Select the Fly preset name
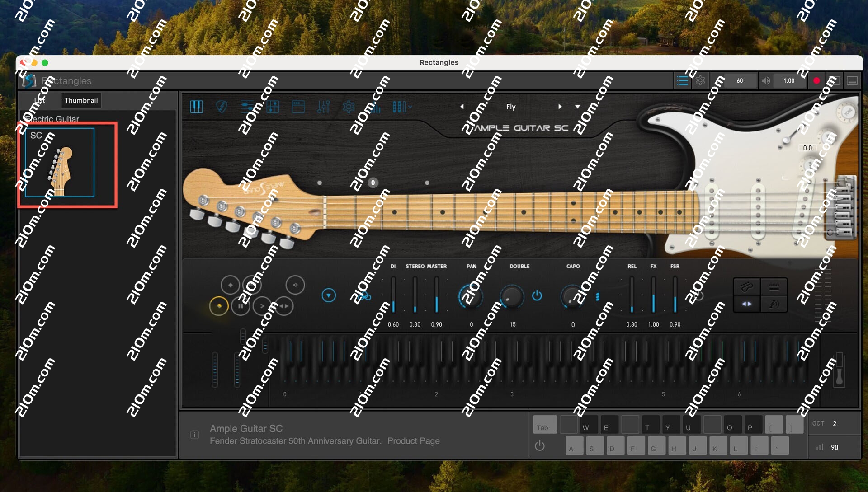 [x=511, y=107]
